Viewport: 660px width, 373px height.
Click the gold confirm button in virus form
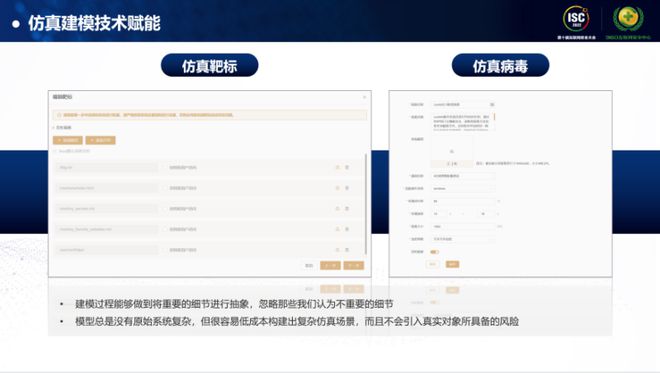coord(452,264)
